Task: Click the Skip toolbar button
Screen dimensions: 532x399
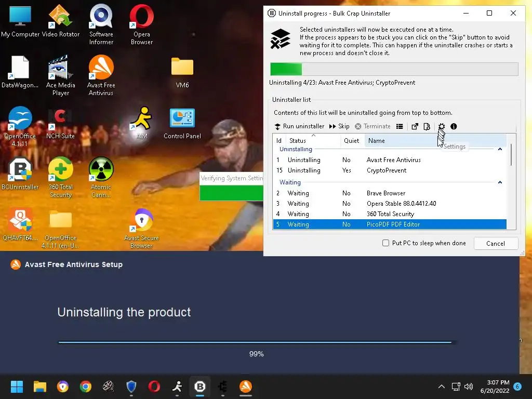Action: (x=339, y=126)
